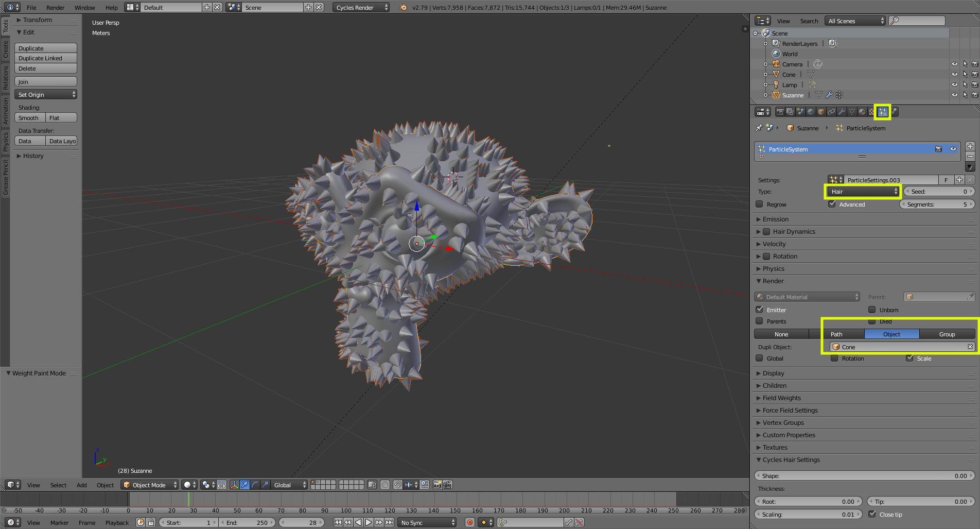Open the Object Mode dropdown
This screenshot has width=980, height=529.
[x=150, y=485]
